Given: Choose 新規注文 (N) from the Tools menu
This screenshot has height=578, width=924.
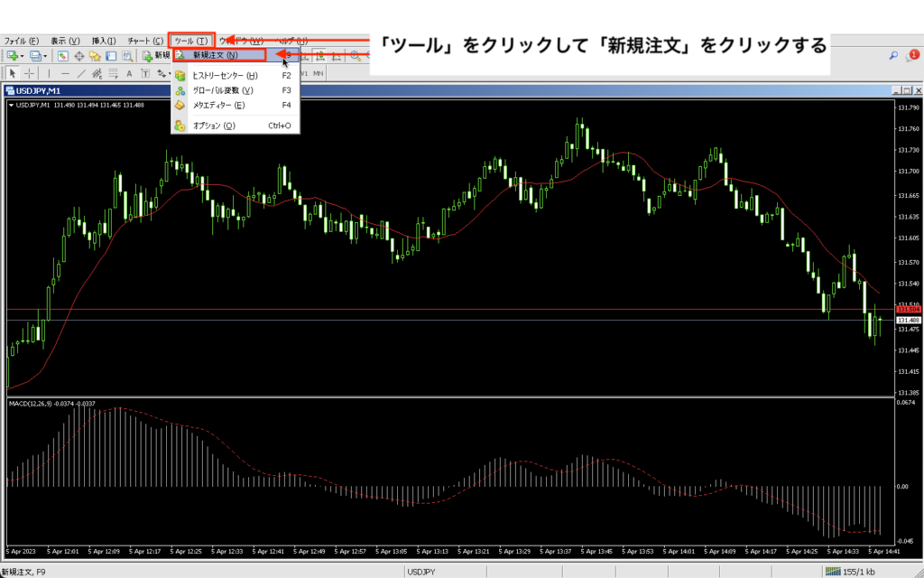Looking at the screenshot, I should coord(236,55).
